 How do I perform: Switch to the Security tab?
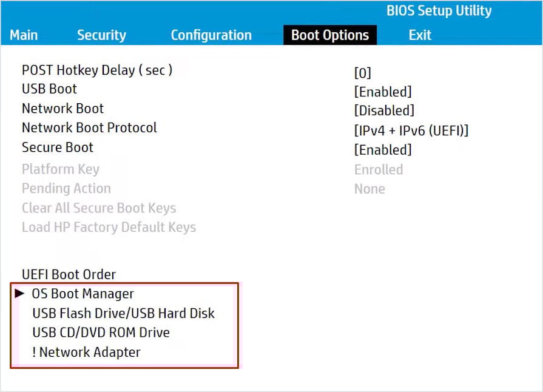tap(101, 35)
